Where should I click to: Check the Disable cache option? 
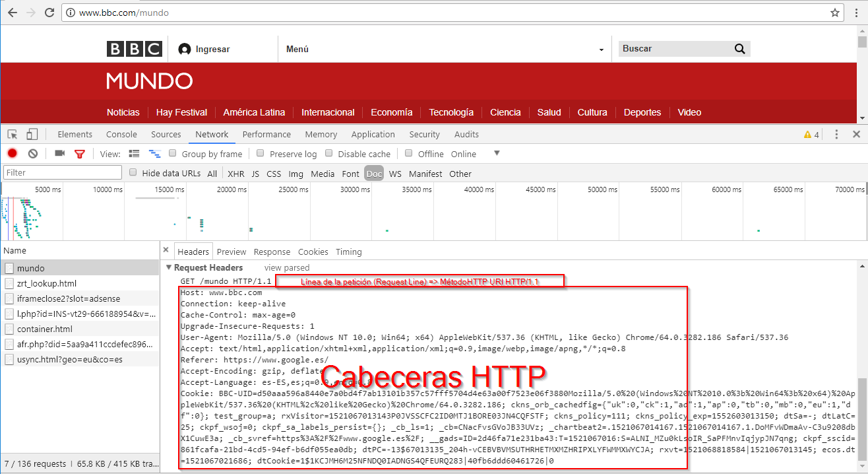329,154
